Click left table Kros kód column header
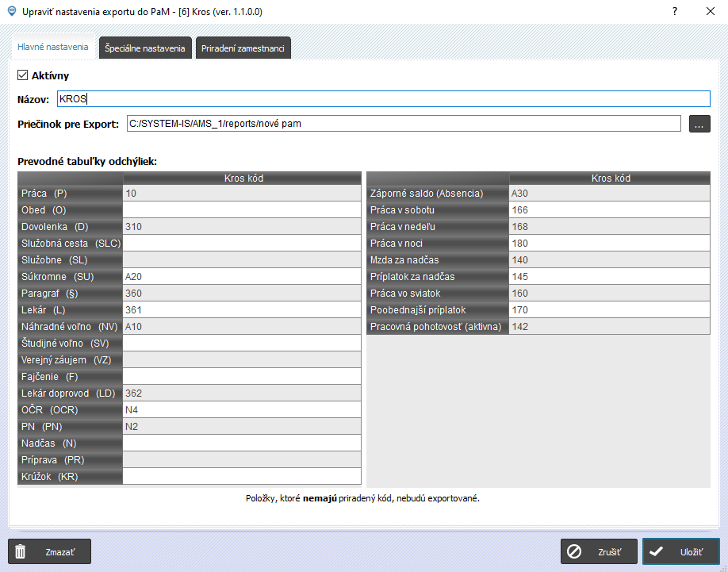The height and width of the screenshot is (572, 728). point(242,179)
